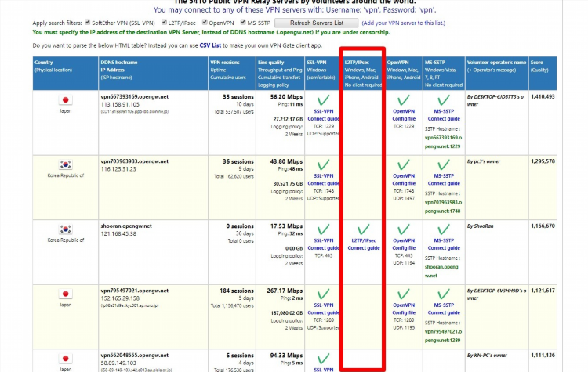Click IP address 152.165.29.158
This screenshot has width=588, height=372.
coord(120,298)
